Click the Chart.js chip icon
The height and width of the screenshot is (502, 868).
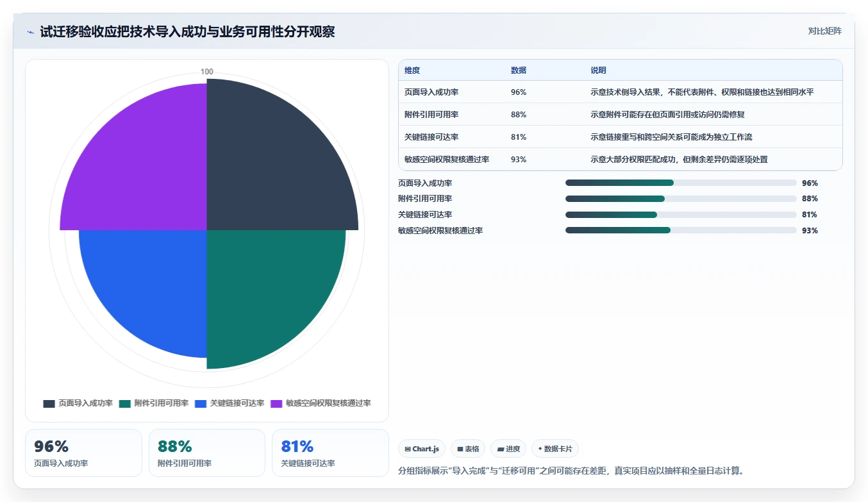pos(408,449)
